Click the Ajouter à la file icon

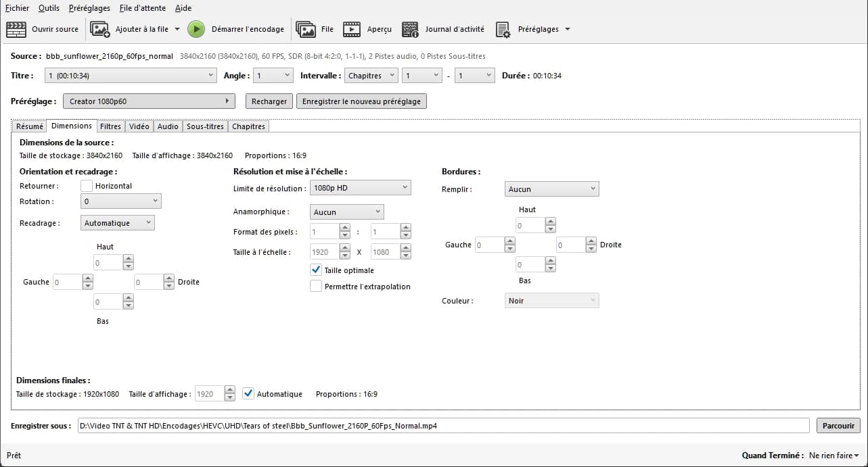[100, 30]
